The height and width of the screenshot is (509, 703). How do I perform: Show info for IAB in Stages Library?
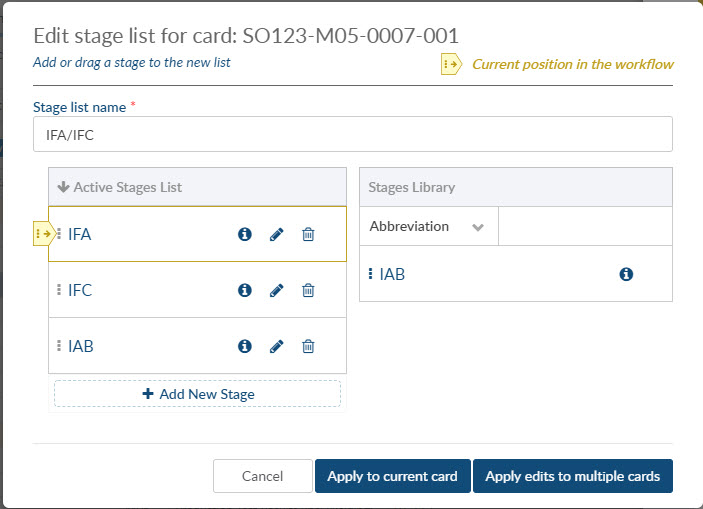[x=626, y=274]
